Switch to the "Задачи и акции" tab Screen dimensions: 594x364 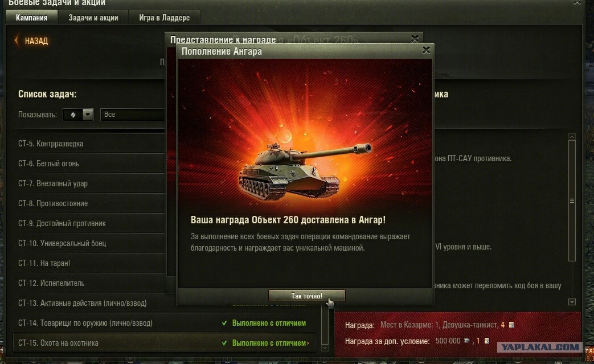(93, 18)
